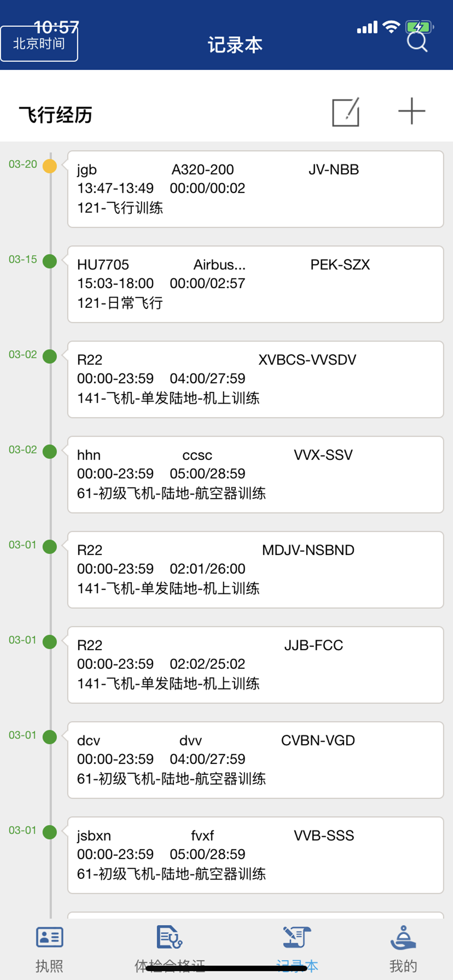Open the R22 JJB-FCC flight record

pos(255,665)
